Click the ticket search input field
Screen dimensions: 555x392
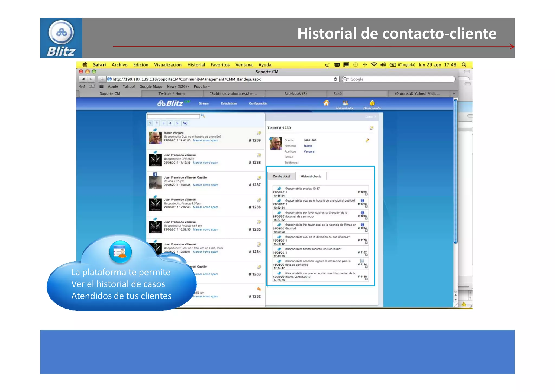(x=173, y=116)
